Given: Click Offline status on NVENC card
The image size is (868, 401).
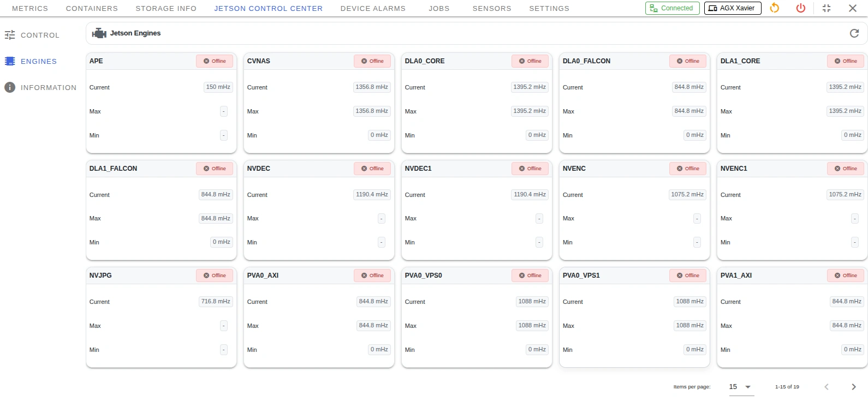Looking at the screenshot, I should [688, 169].
